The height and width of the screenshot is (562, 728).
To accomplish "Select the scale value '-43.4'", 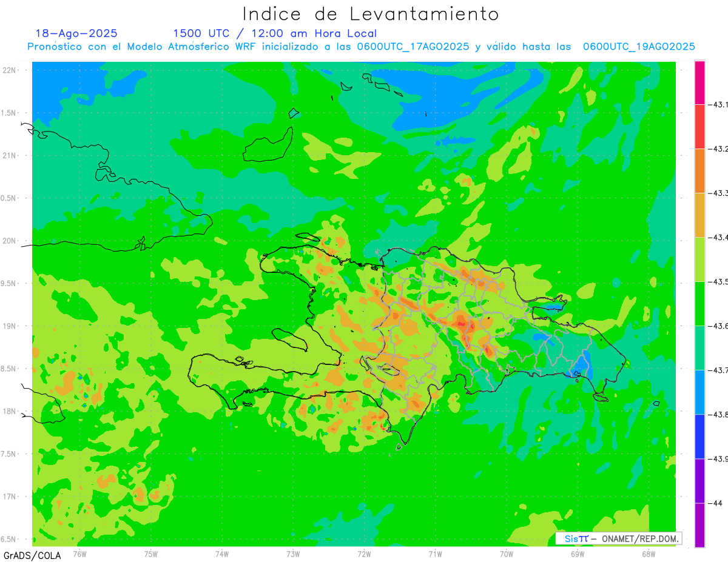I will (x=718, y=237).
